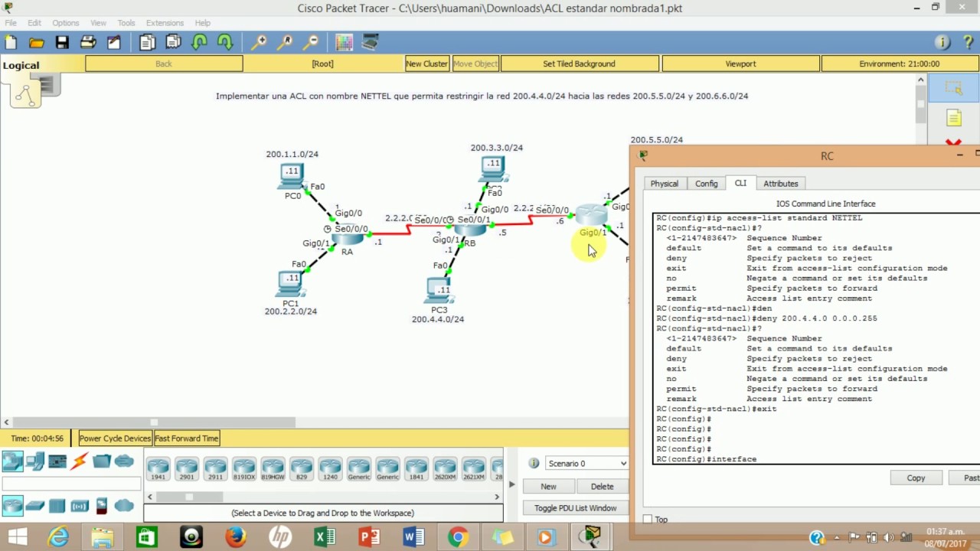This screenshot has height=551, width=980.
Task: Select the Multiuser Connection cloud icon
Action: click(124, 461)
